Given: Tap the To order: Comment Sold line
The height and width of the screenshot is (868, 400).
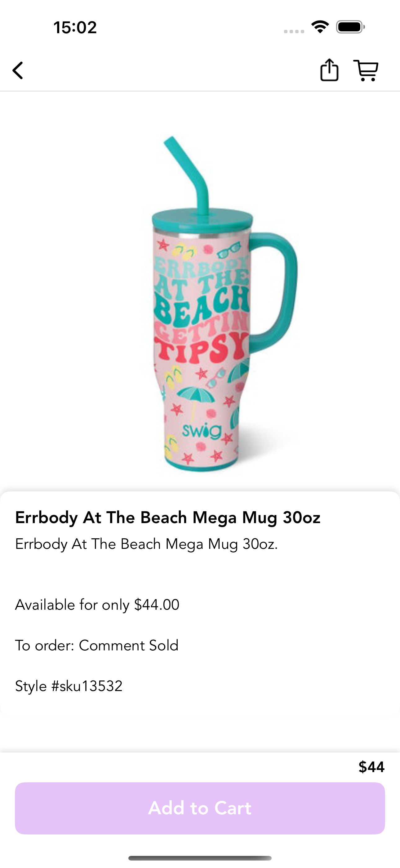Looking at the screenshot, I should click(97, 645).
